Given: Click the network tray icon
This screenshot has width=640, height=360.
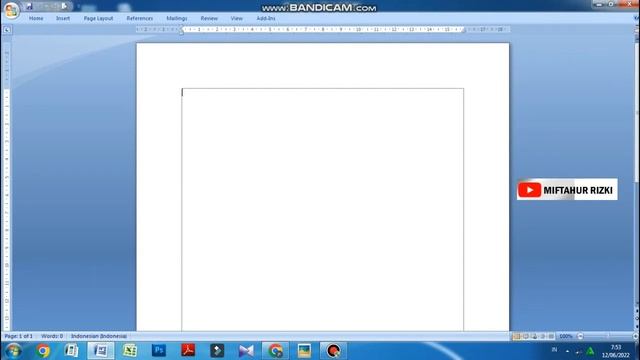Looking at the screenshot, I should tap(578, 351).
